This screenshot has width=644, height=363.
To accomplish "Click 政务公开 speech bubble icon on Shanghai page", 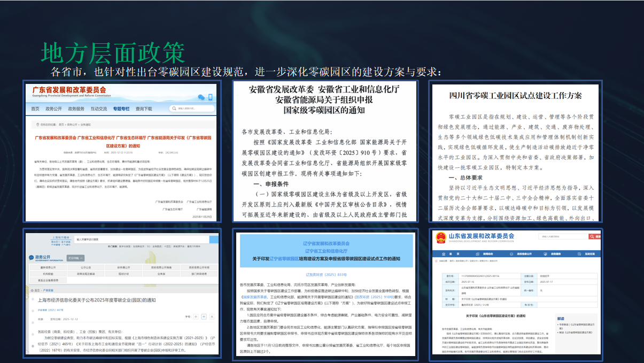I will click(31, 257).
